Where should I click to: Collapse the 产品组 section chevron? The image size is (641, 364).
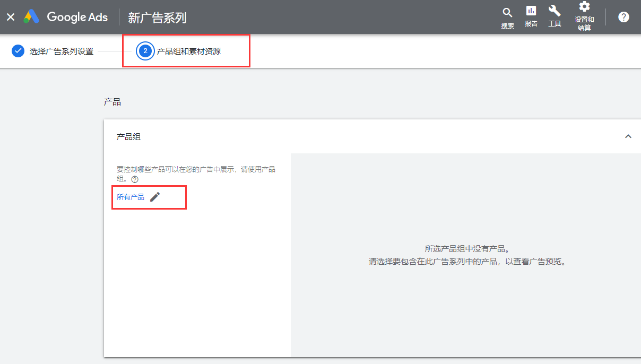(628, 136)
